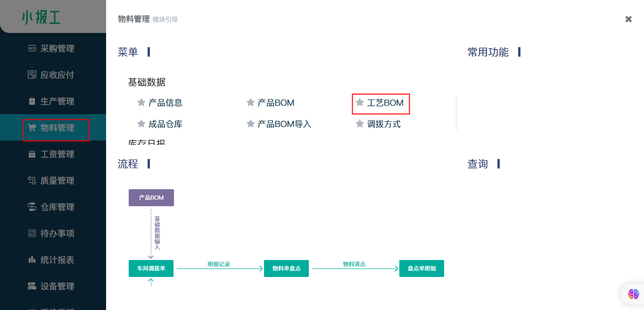
Task: Star the 工艺BOM menu entry
Action: coord(360,102)
